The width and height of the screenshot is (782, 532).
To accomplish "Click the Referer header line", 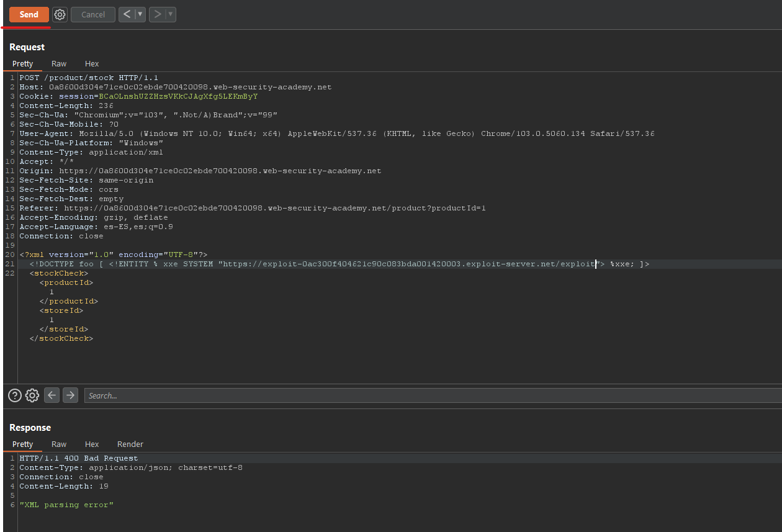I will pos(253,208).
